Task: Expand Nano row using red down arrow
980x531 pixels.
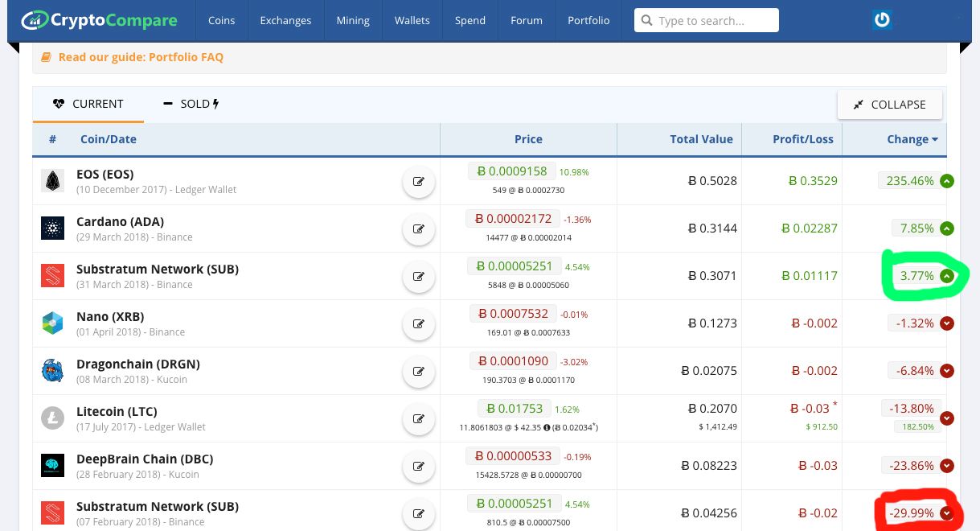Action: [x=946, y=323]
